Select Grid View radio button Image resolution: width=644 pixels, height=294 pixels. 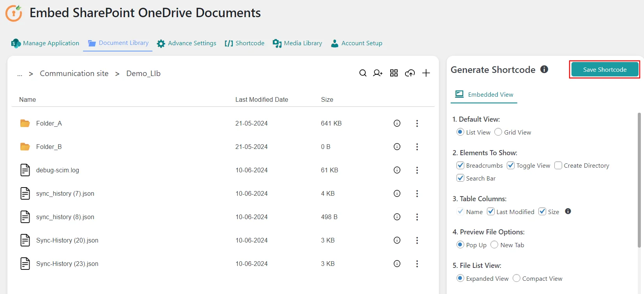[x=498, y=132]
